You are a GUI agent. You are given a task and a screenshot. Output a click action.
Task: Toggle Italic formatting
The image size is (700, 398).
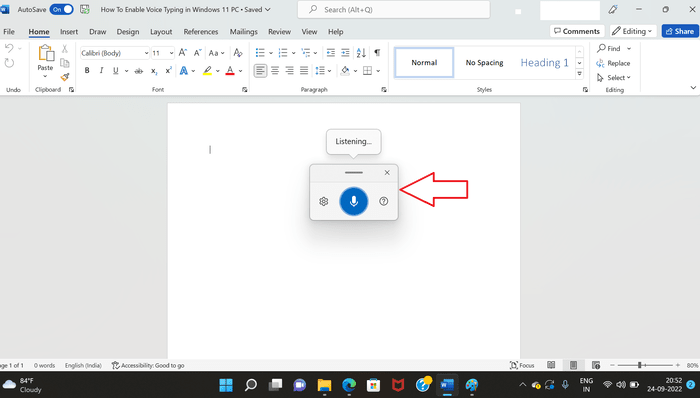point(101,70)
